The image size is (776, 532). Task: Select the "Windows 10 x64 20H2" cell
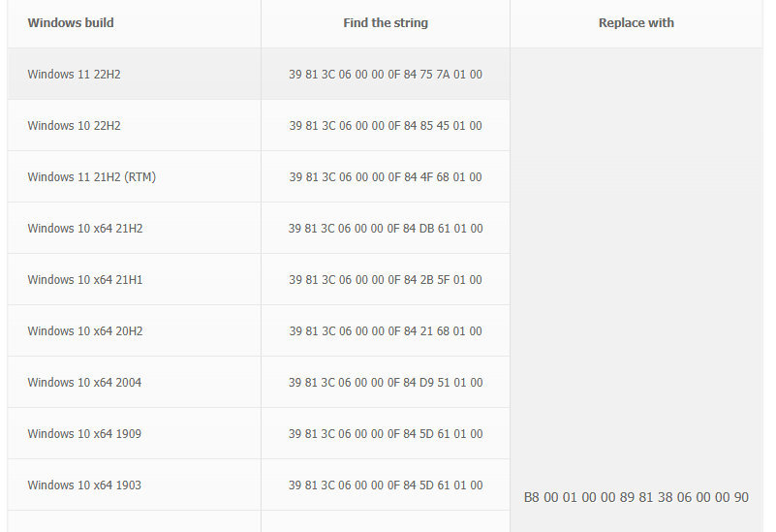click(134, 331)
